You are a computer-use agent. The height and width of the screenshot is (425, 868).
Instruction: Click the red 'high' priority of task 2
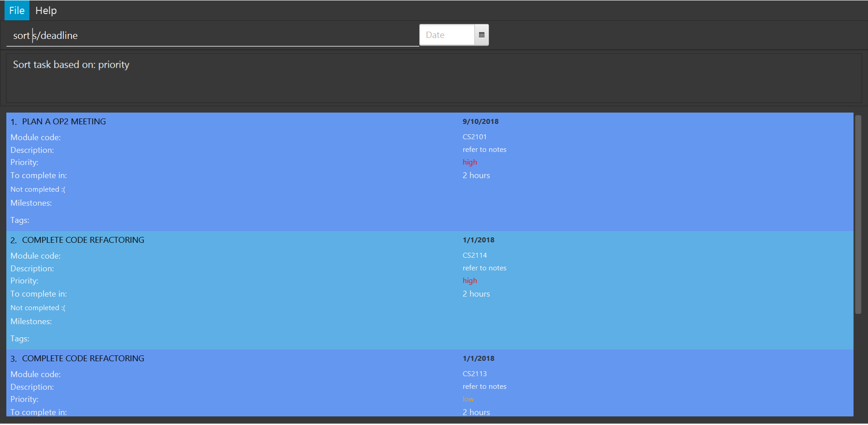coord(470,281)
